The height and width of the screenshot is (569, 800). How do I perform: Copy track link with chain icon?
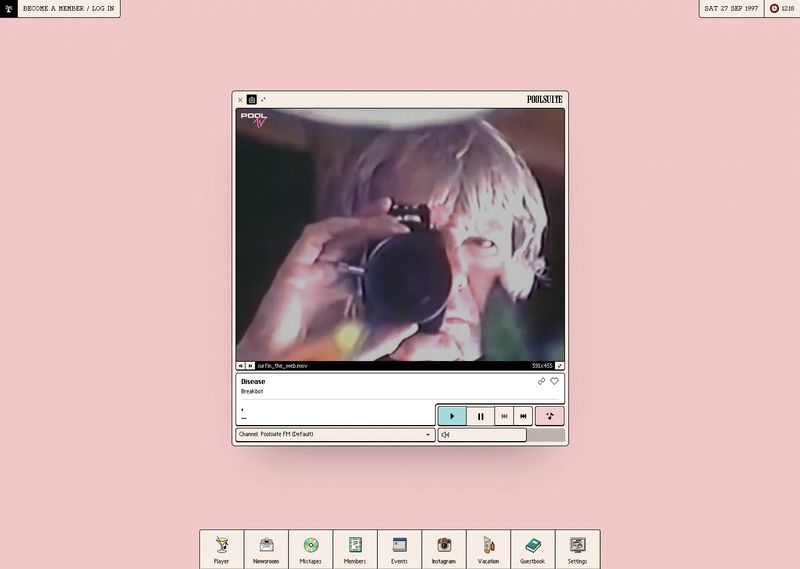pyautogui.click(x=541, y=381)
